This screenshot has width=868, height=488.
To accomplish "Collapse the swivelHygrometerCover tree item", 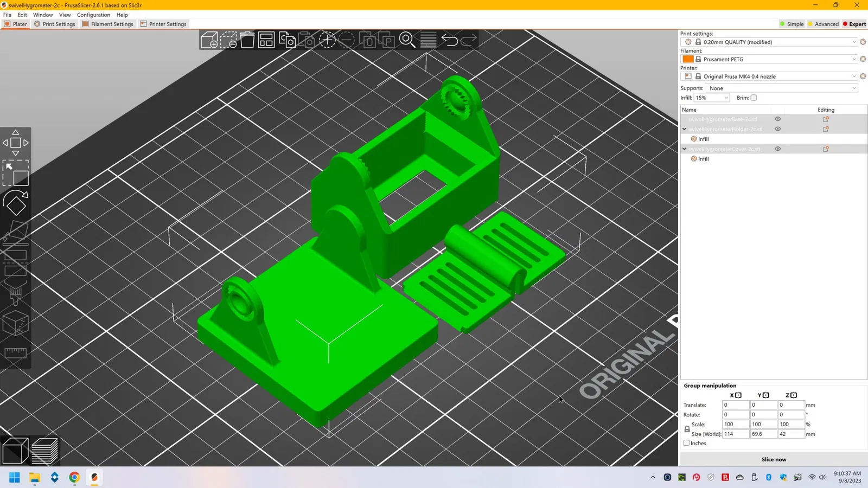I will pos(684,149).
